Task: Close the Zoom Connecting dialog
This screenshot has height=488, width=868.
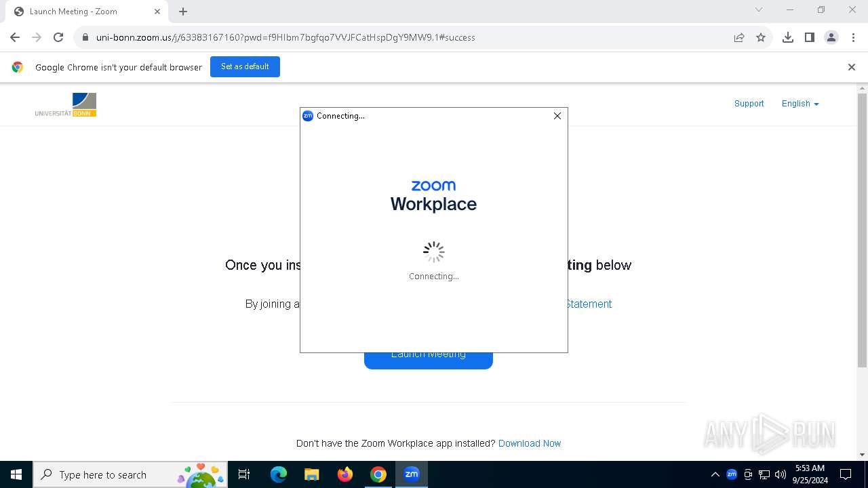Action: click(557, 116)
